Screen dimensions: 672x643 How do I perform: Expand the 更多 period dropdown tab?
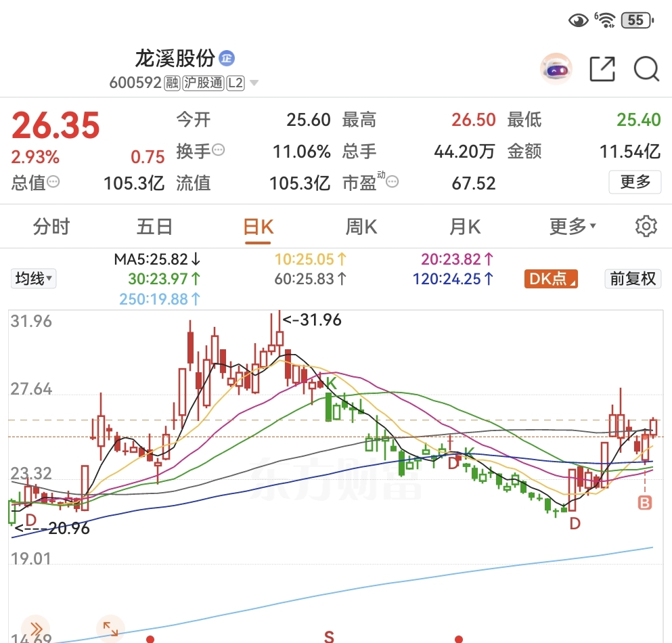[x=573, y=226]
